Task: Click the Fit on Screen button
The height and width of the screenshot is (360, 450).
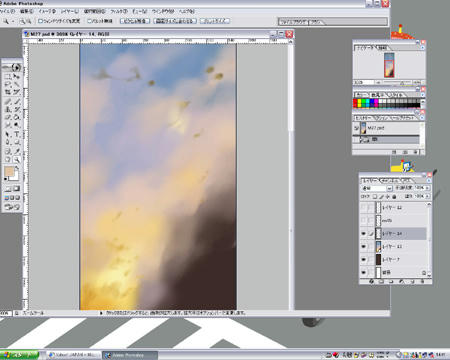Action: [175, 21]
